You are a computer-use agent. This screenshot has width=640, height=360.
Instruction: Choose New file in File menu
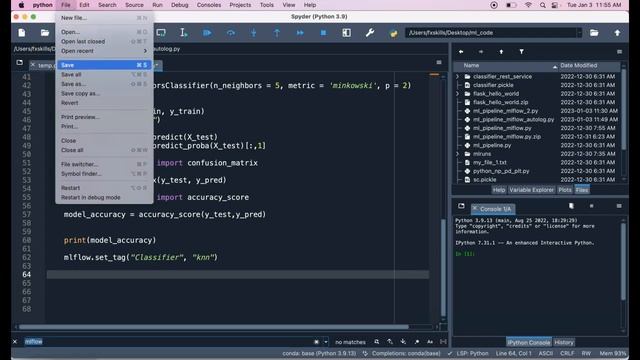(x=104, y=18)
